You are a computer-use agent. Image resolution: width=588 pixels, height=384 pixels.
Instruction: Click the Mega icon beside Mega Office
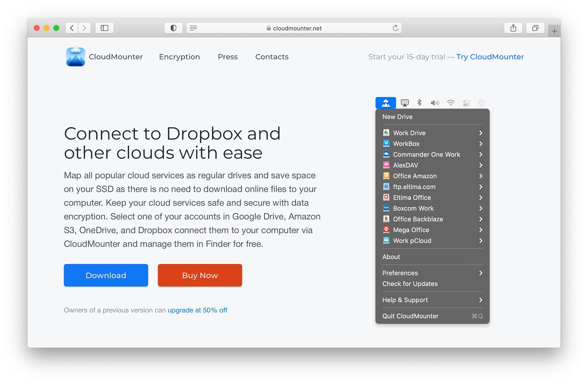[x=386, y=230]
